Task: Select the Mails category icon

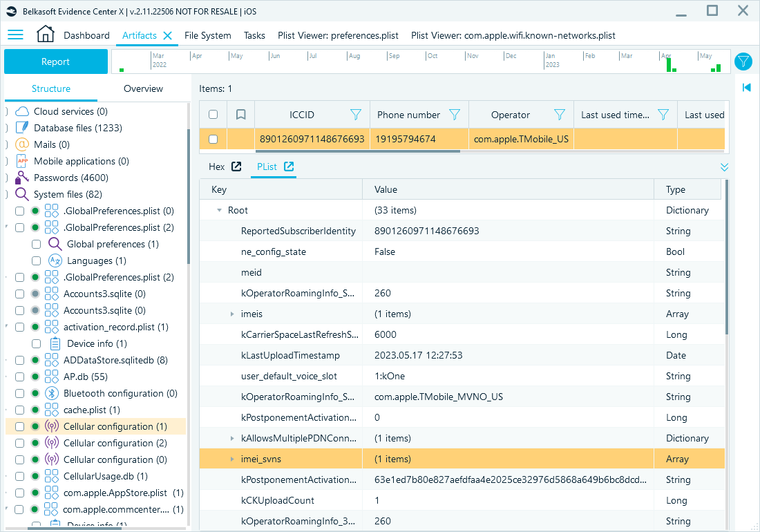Action: pos(22,144)
